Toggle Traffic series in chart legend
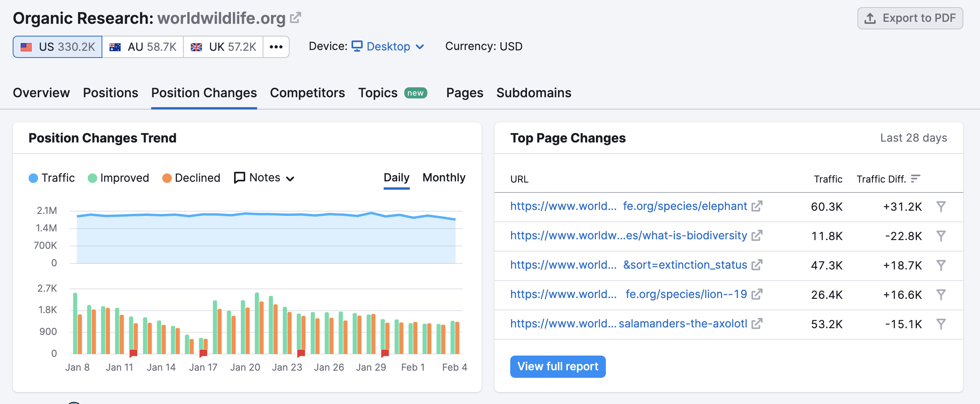This screenshot has height=404, width=980. pyautogui.click(x=52, y=178)
